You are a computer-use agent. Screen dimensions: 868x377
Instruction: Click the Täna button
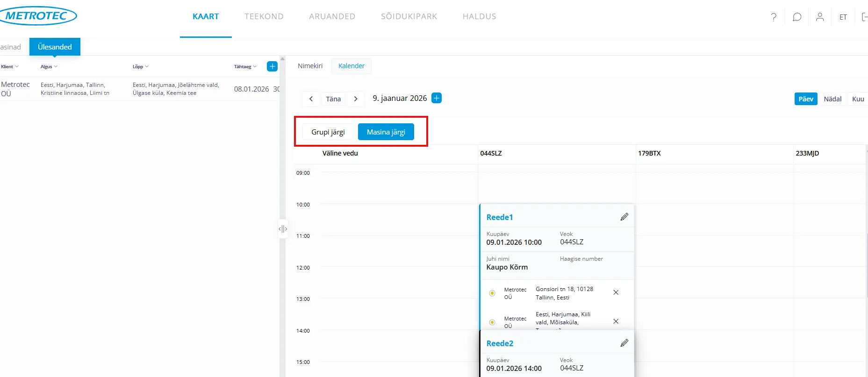333,99
